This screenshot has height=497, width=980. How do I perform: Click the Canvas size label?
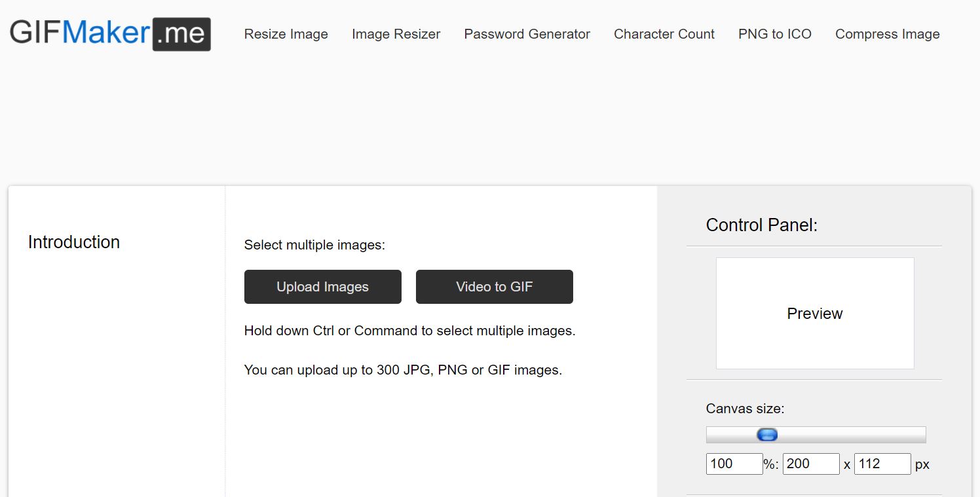(745, 408)
